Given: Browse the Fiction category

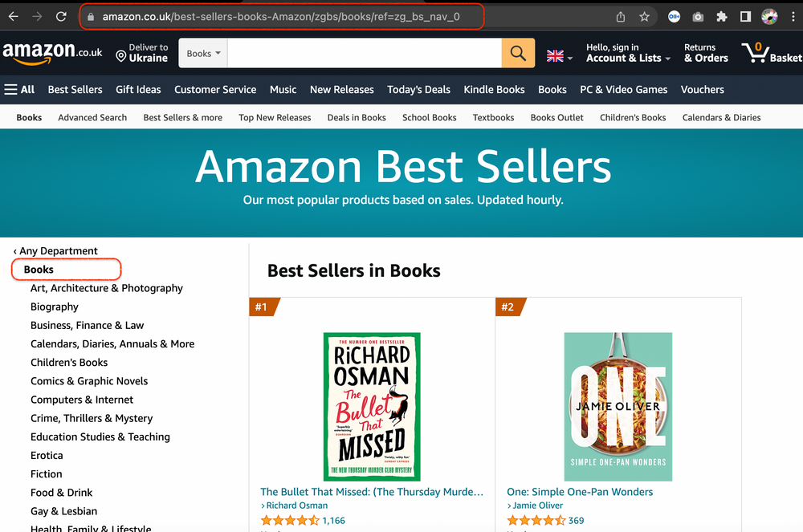Looking at the screenshot, I should point(46,473).
